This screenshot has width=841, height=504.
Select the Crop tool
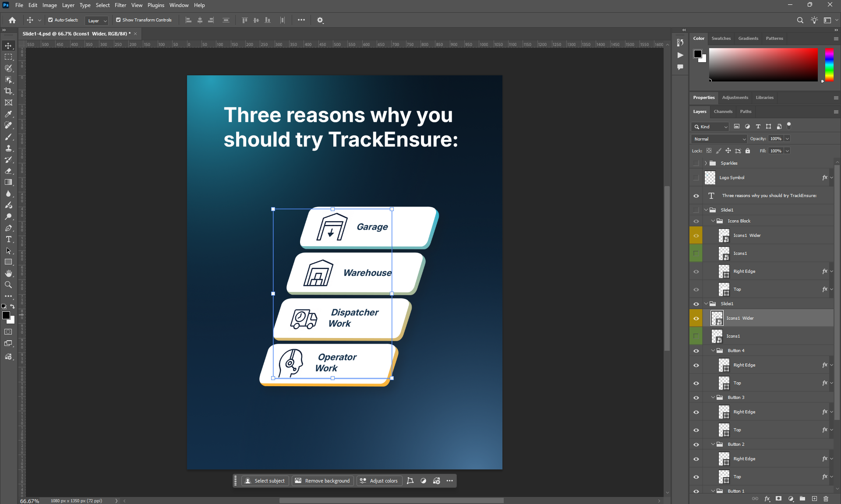(8, 91)
